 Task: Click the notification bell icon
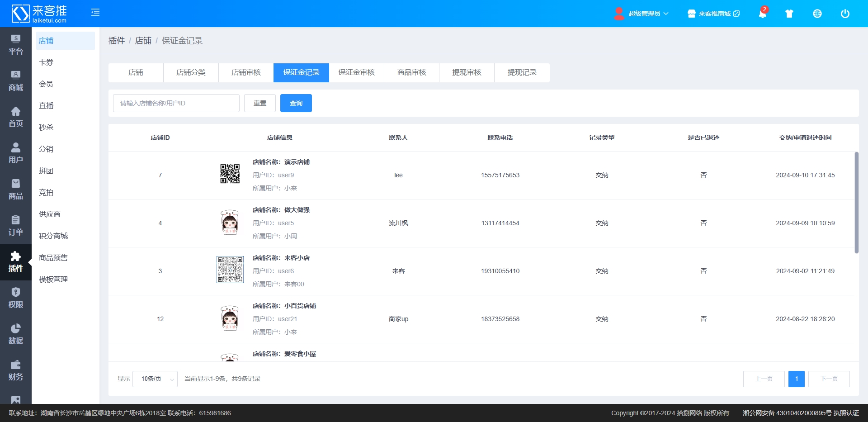point(762,14)
